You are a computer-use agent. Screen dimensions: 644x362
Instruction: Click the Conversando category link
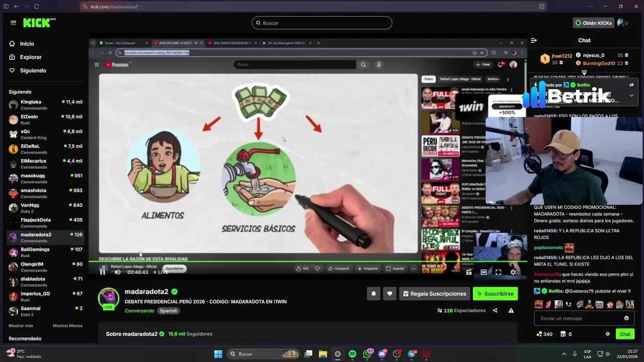(139, 311)
